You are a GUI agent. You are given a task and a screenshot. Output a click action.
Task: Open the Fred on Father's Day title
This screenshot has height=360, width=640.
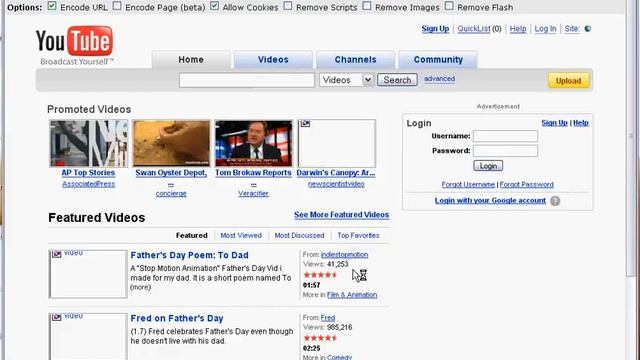pos(177,318)
